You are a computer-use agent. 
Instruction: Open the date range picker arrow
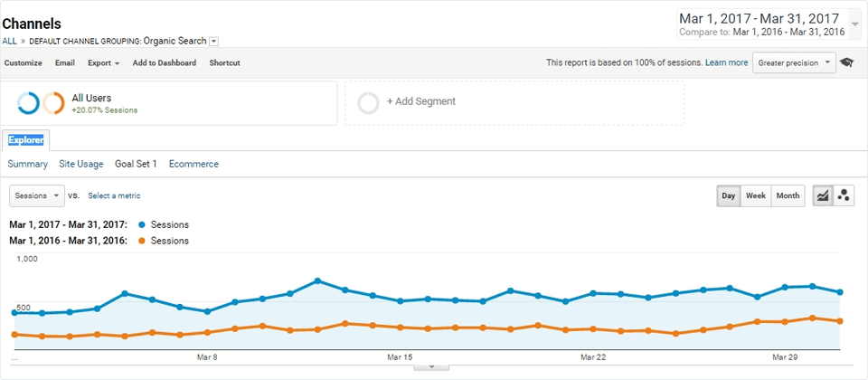point(855,24)
